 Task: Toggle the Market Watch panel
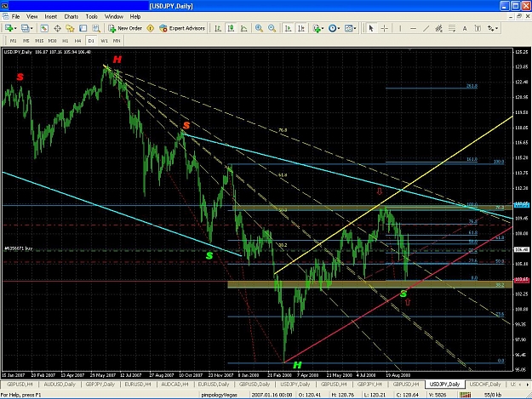click(44, 28)
